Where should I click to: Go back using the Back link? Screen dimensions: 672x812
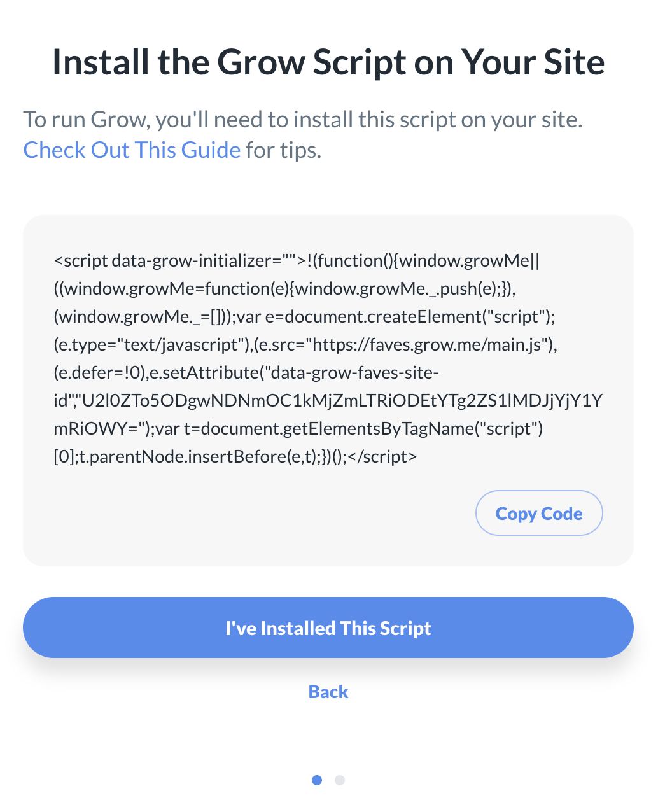(328, 692)
